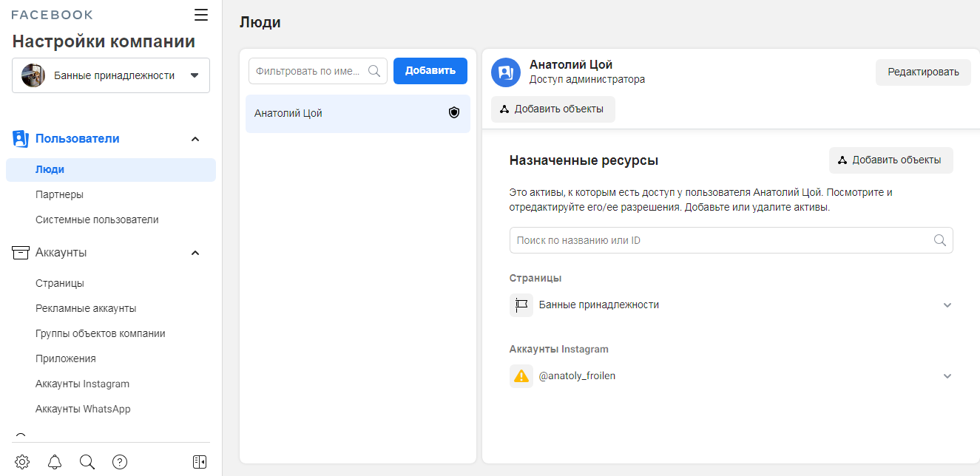Click the flag page icon for Банные принадлежности
This screenshot has height=476, width=980.
521,305
